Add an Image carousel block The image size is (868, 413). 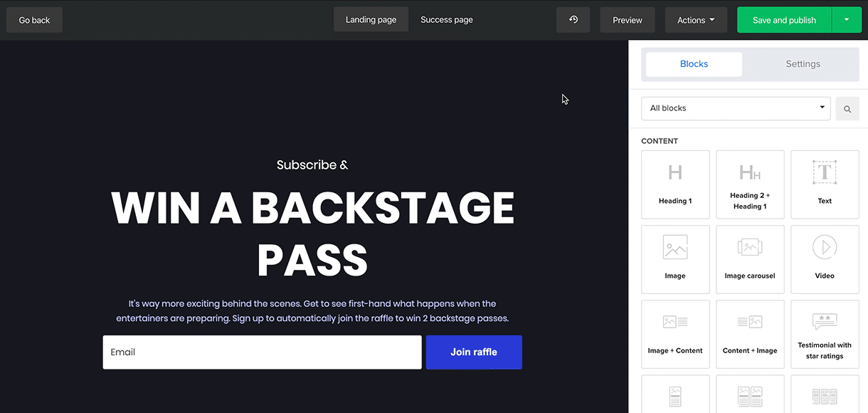click(x=750, y=258)
